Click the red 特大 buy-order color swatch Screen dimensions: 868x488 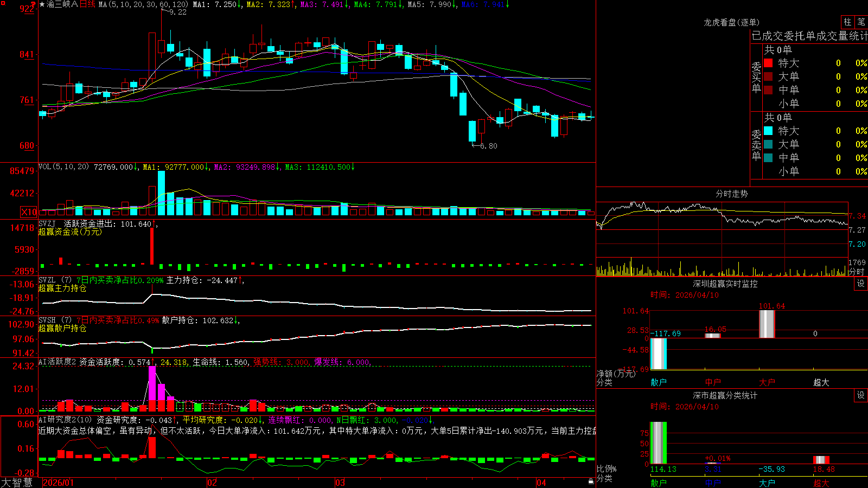(x=768, y=63)
